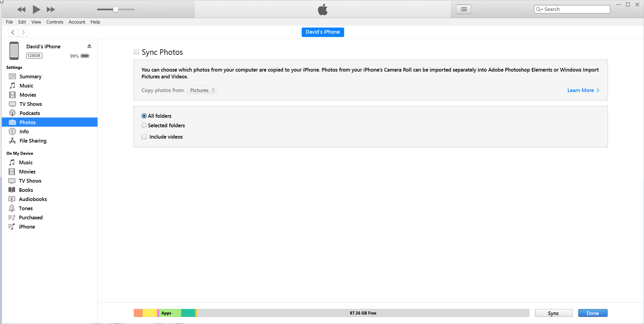
Task: Select Podcasts icon in sidebar
Action: point(12,113)
